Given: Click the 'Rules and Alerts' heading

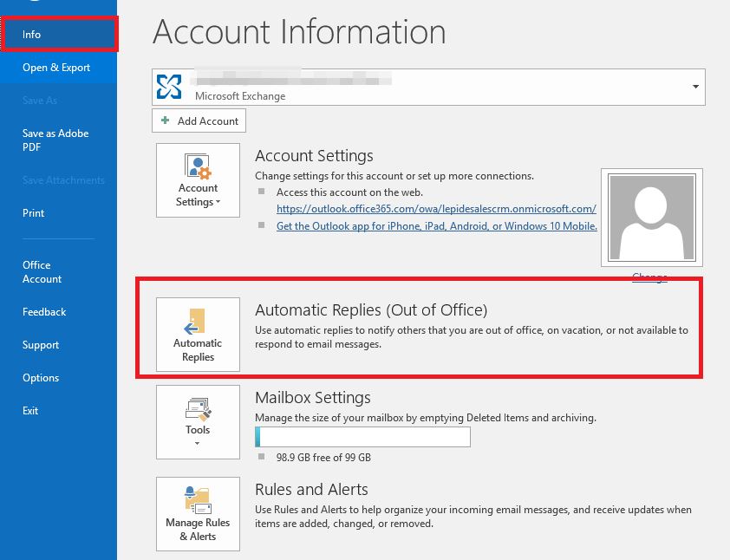Looking at the screenshot, I should [311, 490].
